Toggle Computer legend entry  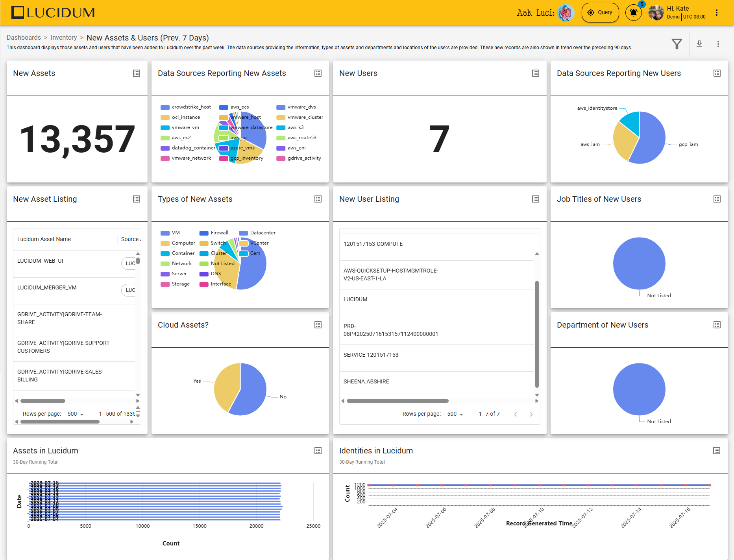[178, 243]
